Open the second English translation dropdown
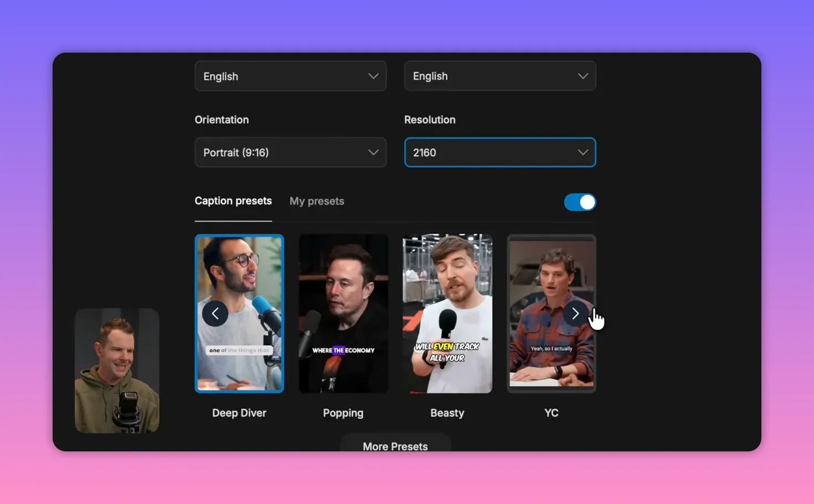The image size is (814, 504). point(499,76)
